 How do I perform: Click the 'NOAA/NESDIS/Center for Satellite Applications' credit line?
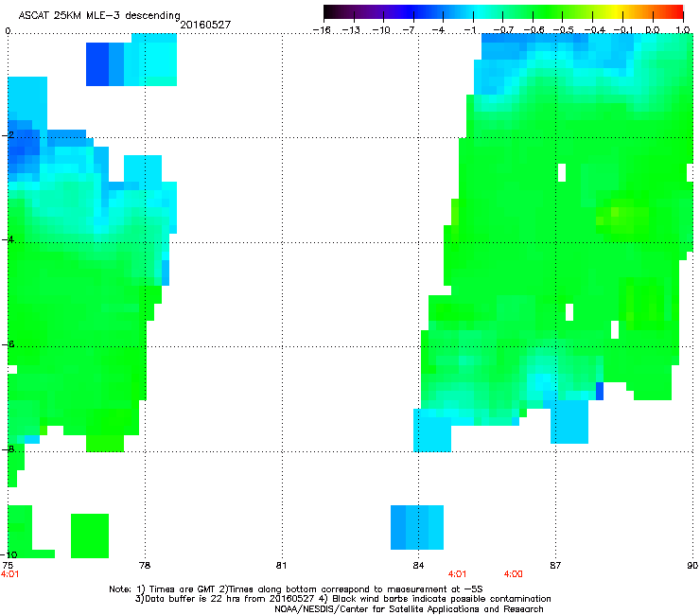pos(409,609)
